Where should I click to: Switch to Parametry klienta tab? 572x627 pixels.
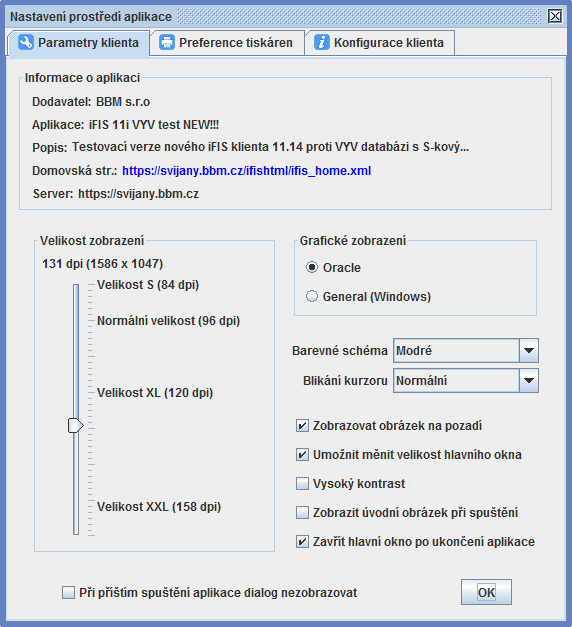78,43
